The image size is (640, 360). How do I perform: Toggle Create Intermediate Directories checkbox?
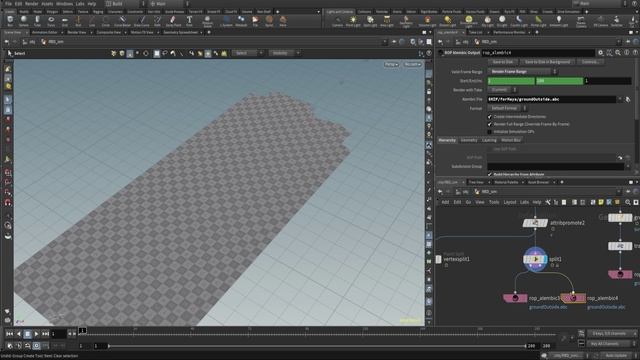coord(490,117)
